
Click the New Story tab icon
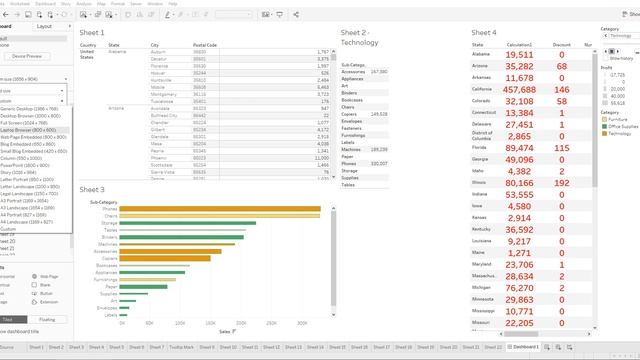tap(569, 347)
